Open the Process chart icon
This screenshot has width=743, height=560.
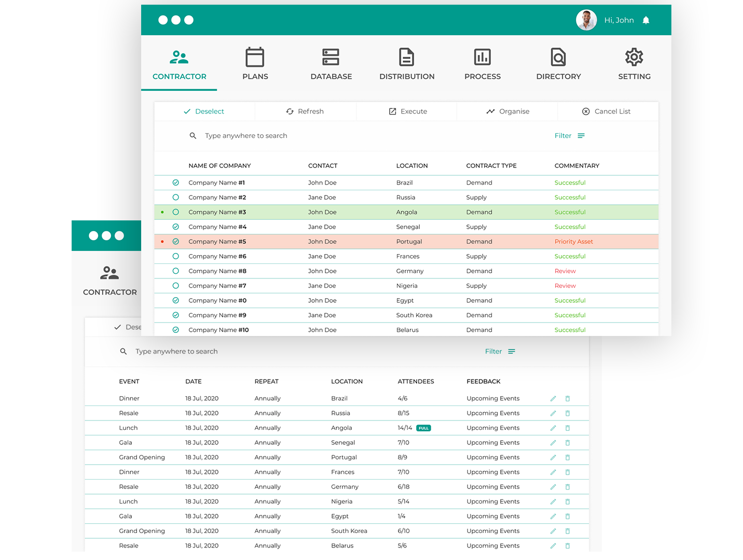coord(482,57)
